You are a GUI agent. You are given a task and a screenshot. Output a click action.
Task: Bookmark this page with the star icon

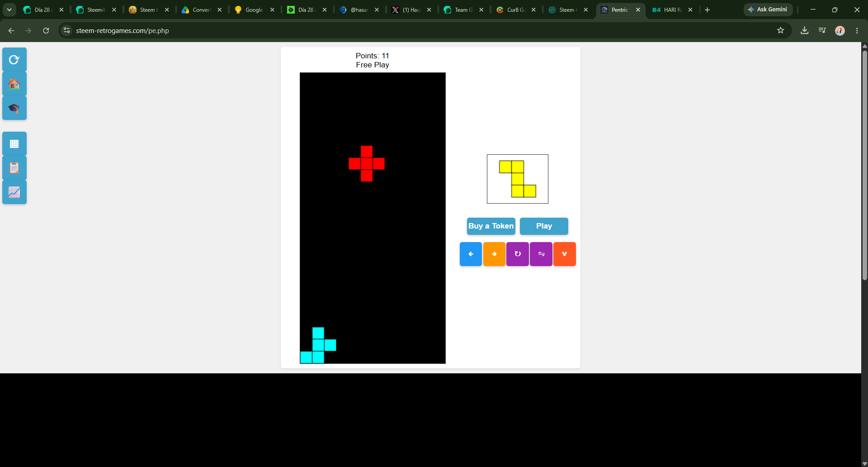780,30
